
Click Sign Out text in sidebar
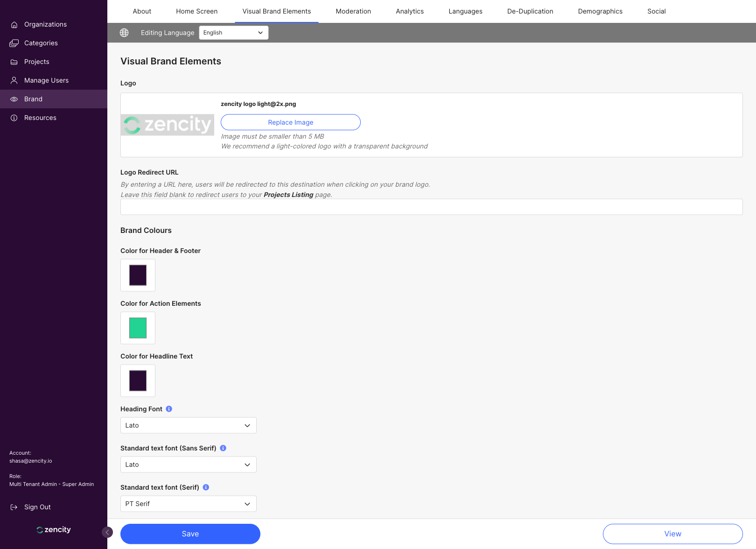[37, 507]
